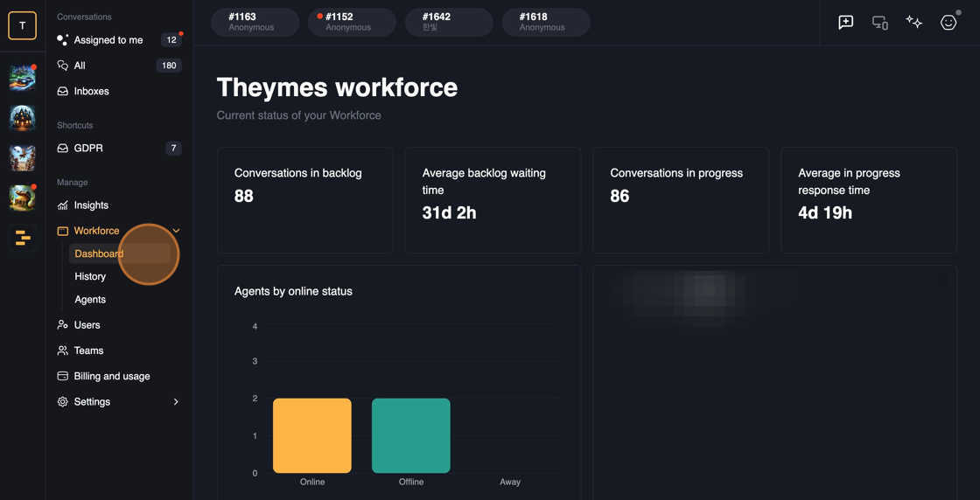Viewport: 980px width, 500px height.
Task: Click the orange stacked bars logo icon
Action: (x=23, y=238)
